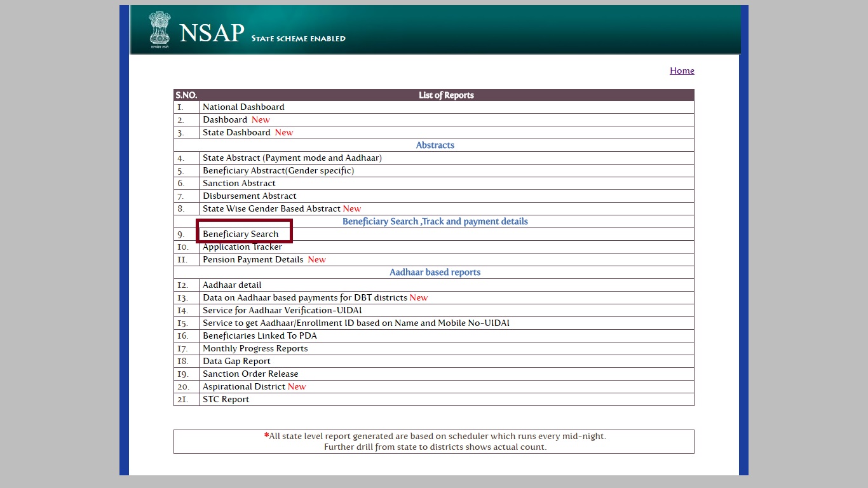Image resolution: width=868 pixels, height=488 pixels.
Task: Open the Home link
Action: click(x=682, y=71)
